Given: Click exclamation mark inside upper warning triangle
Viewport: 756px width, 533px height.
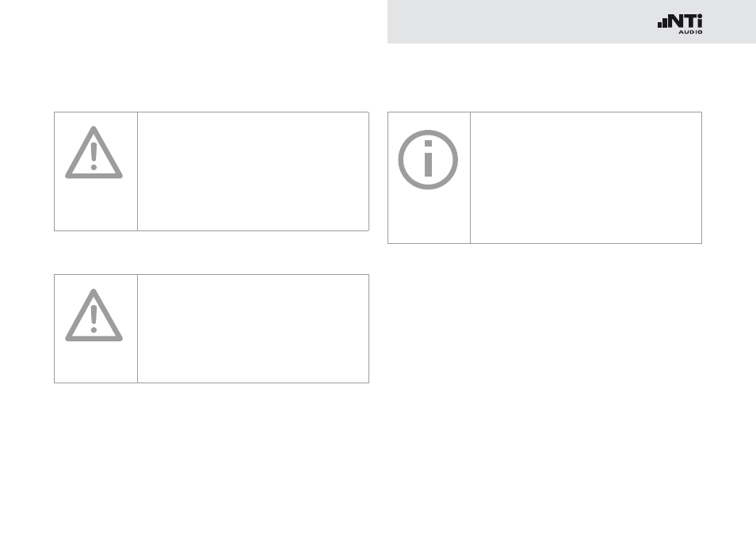Looking at the screenshot, I should [x=94, y=157].
